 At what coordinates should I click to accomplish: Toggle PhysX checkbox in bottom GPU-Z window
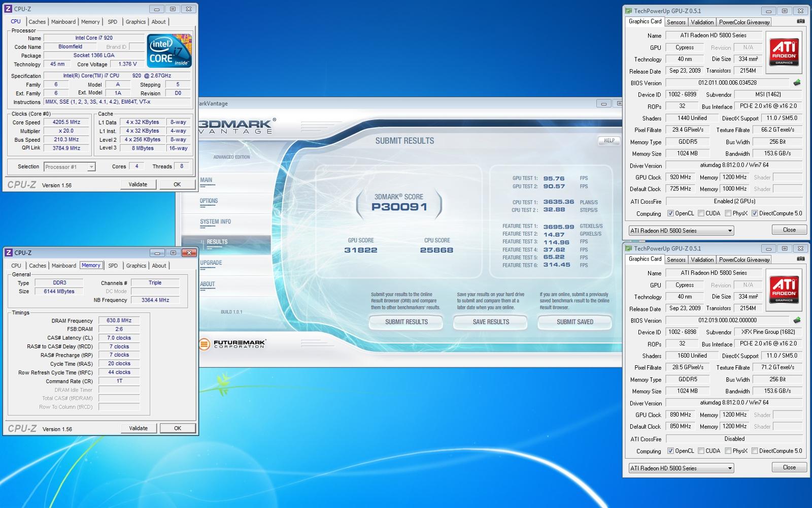tap(728, 451)
